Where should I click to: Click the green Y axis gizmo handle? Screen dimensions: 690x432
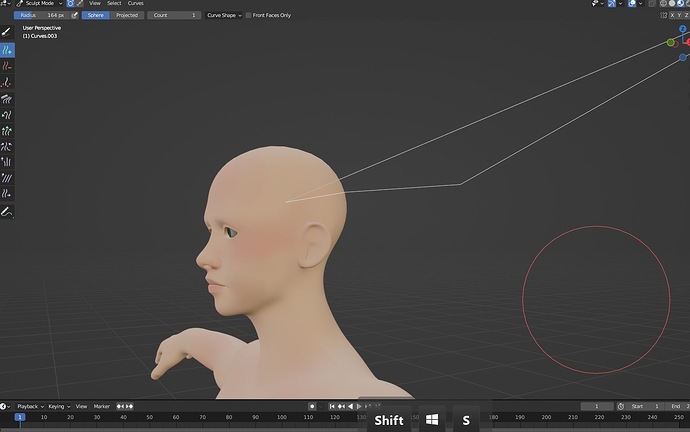(x=670, y=43)
